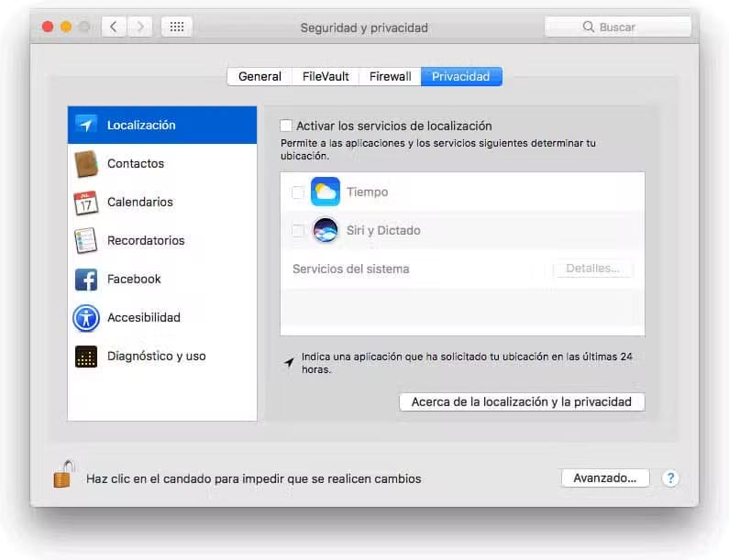Viewport: 729px width, 560px height.
Task: Choose the Recordatorios list icon
Action: tap(86, 240)
